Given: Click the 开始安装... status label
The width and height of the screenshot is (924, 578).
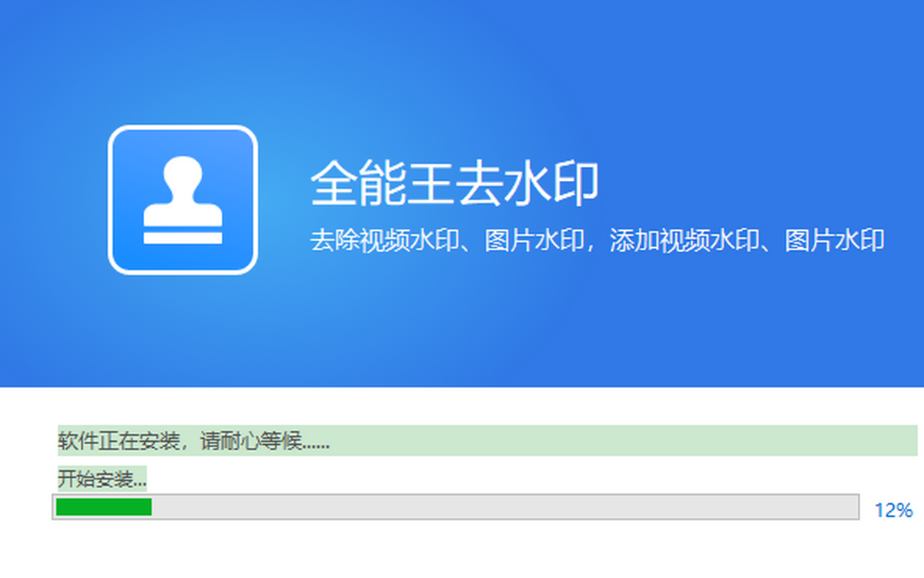Looking at the screenshot, I should [102, 479].
